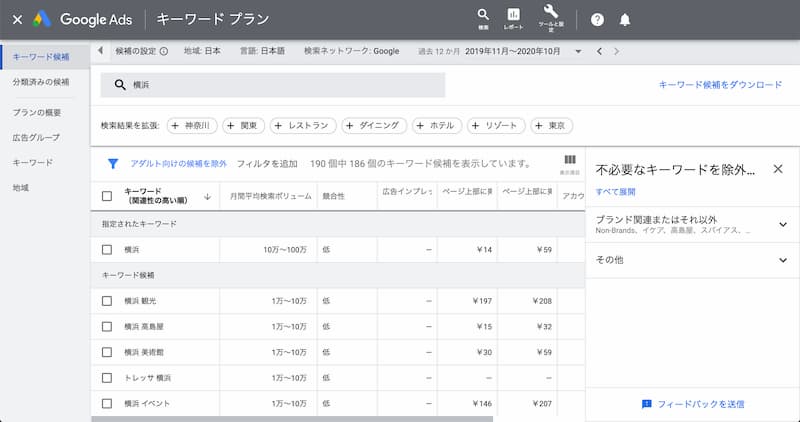This screenshot has height=422, width=800.
Task: Click the blue filter funnel icon
Action: click(x=113, y=164)
